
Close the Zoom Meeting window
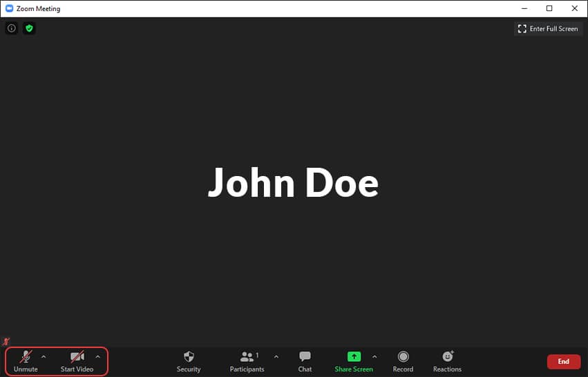[574, 8]
